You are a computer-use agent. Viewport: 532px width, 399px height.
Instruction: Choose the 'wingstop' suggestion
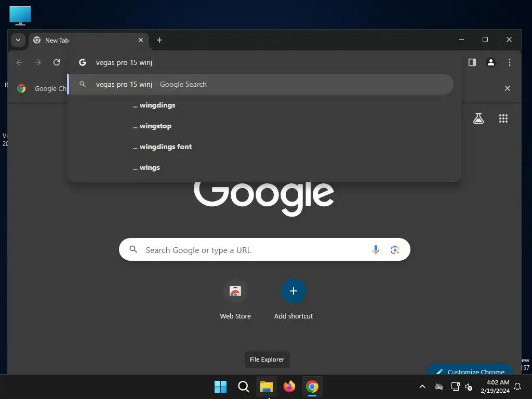click(x=261, y=126)
